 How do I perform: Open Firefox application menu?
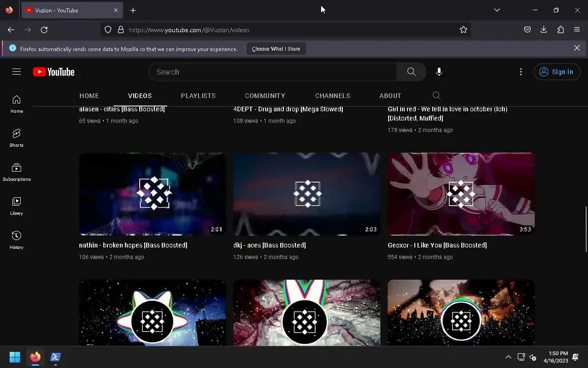[577, 30]
